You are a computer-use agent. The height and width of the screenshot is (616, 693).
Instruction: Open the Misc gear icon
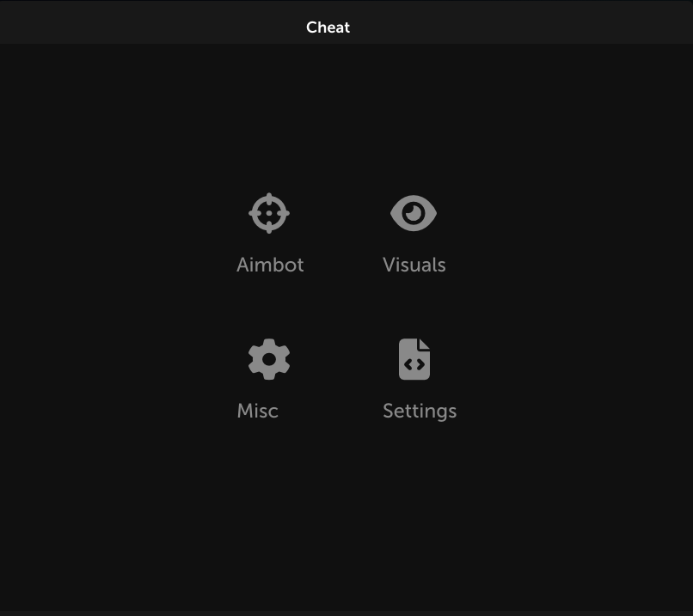pos(269,359)
